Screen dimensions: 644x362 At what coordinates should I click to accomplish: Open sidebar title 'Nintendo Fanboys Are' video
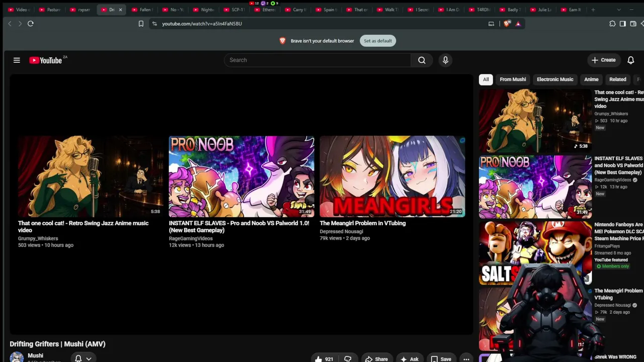click(x=619, y=232)
